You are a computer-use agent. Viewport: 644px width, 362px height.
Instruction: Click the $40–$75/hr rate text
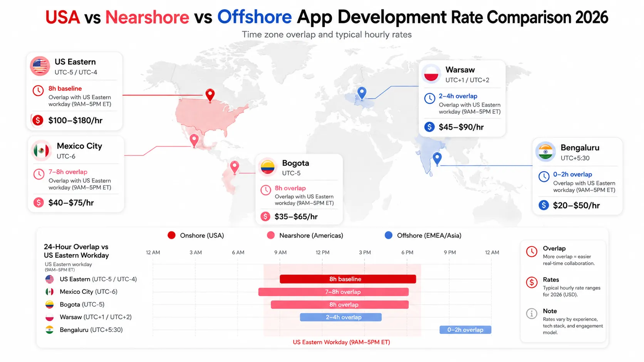(x=71, y=203)
